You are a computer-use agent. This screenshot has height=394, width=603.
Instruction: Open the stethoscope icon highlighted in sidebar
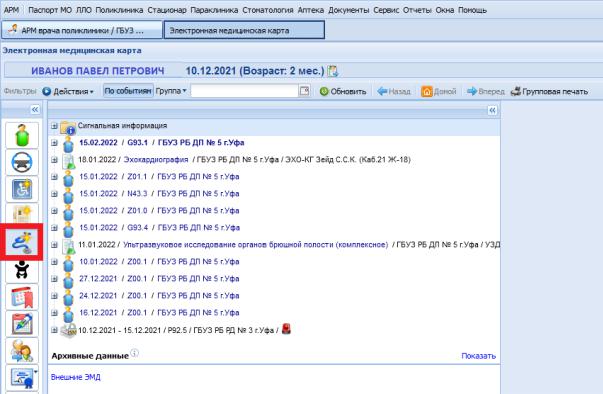[x=22, y=243]
